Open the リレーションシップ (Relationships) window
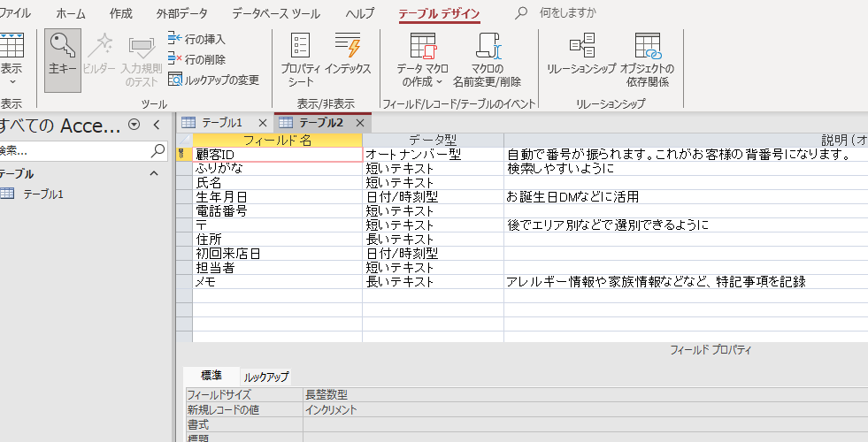The width and height of the screenshot is (868, 442). click(581, 58)
